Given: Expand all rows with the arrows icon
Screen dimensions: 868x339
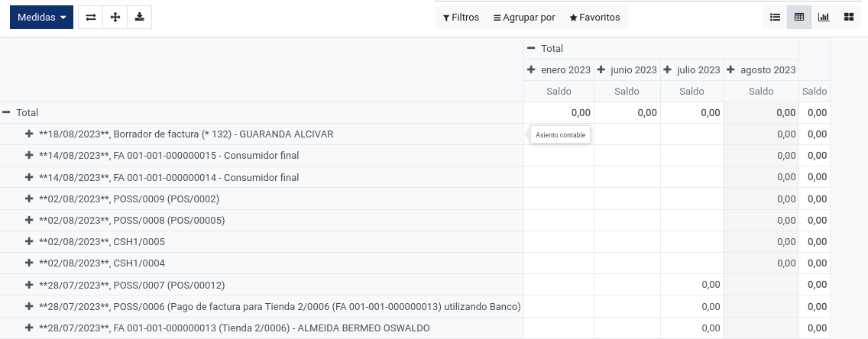Looking at the screenshot, I should [115, 17].
